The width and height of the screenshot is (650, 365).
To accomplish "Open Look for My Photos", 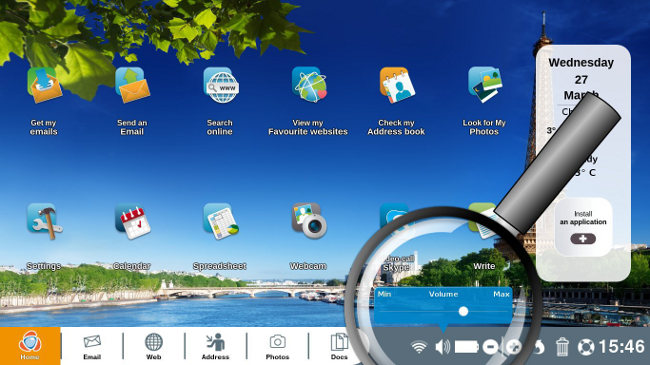I will click(485, 85).
